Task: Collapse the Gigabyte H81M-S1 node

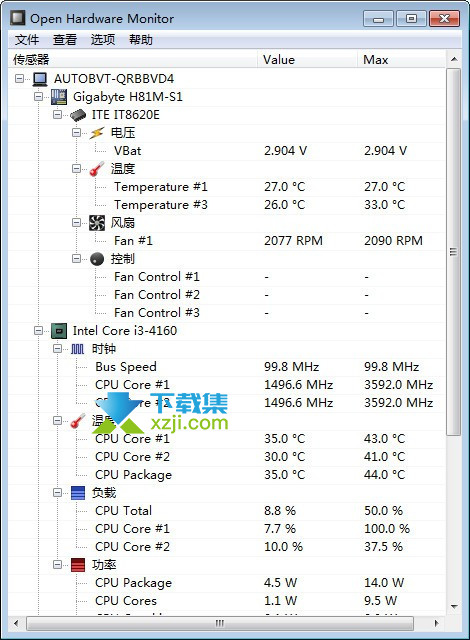Action: click(38, 97)
